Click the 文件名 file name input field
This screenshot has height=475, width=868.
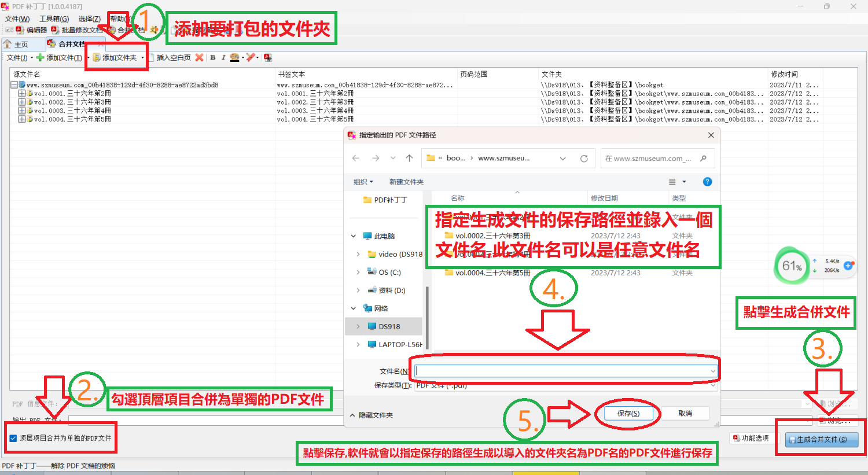tap(566, 371)
